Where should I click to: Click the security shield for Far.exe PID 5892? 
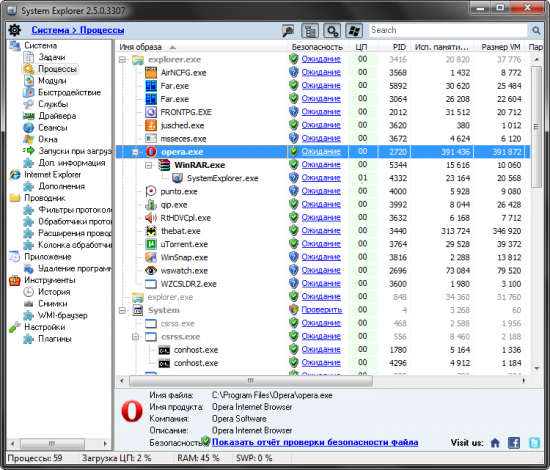[293, 86]
